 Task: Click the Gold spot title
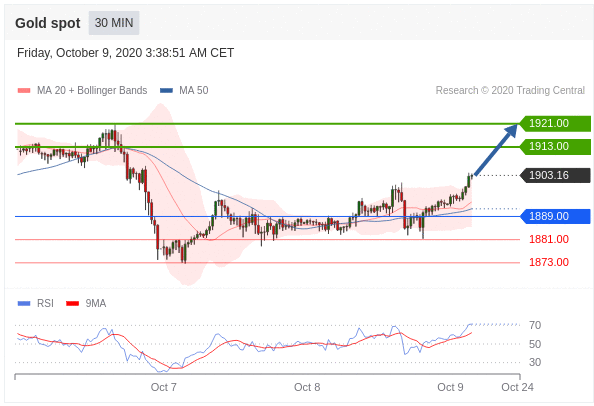tap(48, 23)
